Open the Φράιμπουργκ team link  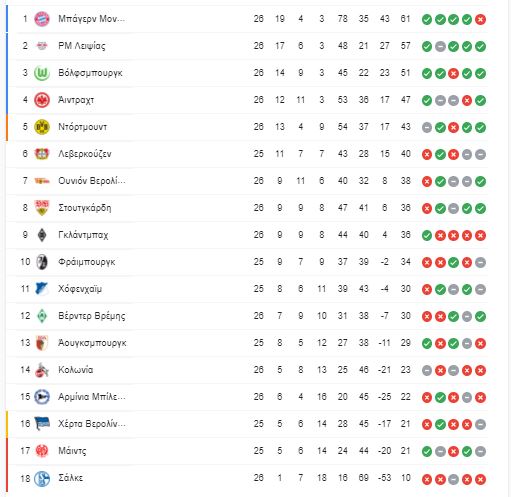tap(87, 262)
